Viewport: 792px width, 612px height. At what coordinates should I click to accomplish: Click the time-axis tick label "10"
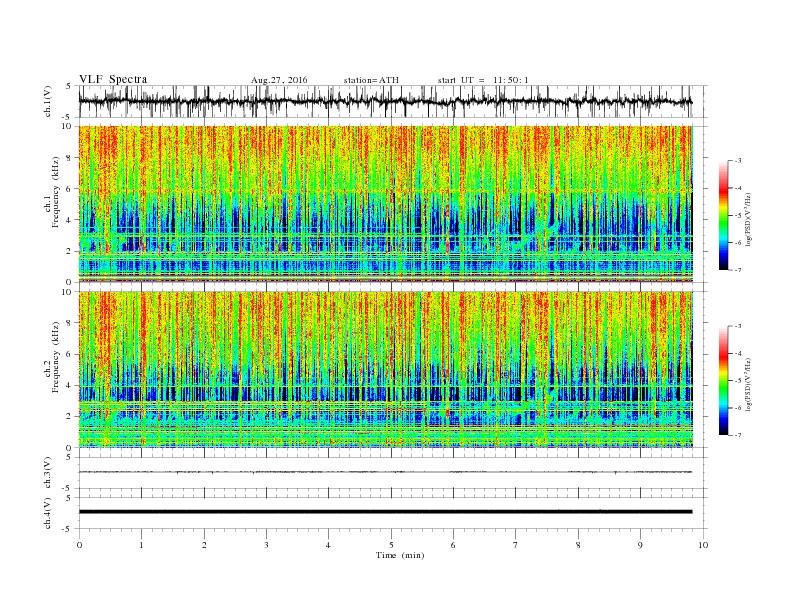tap(703, 545)
